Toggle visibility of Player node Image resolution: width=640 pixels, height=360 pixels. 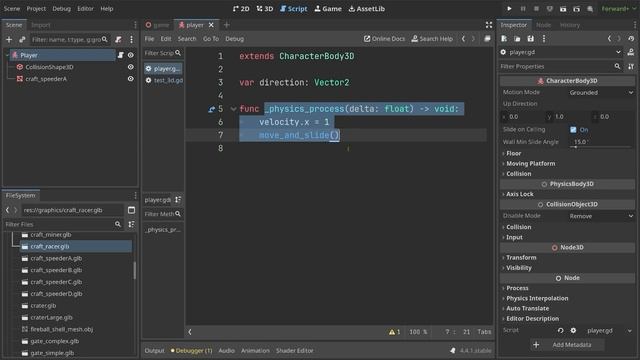131,55
